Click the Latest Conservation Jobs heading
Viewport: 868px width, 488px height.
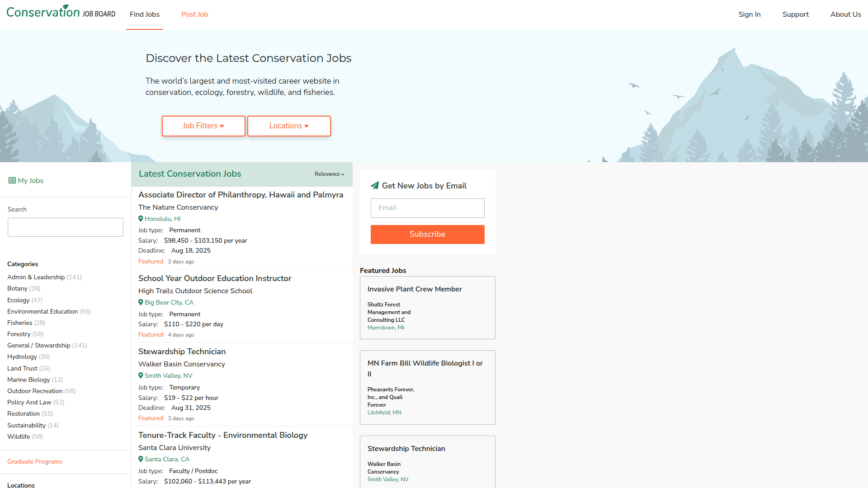click(x=190, y=174)
